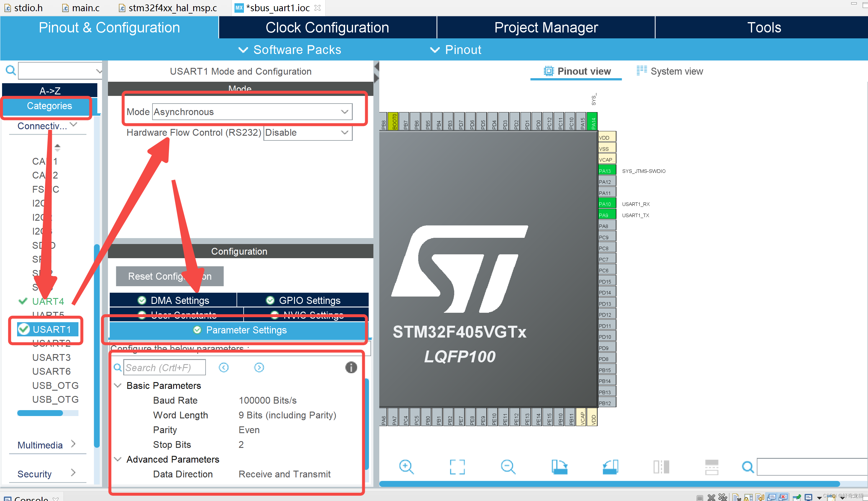Click the green check icon beside USART1
Screen dimensions: 868x501
coord(24,329)
